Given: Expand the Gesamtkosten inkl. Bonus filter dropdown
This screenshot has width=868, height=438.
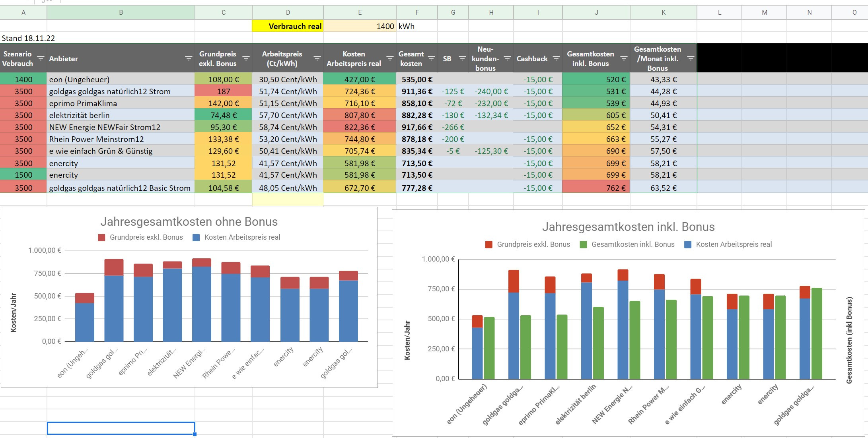Looking at the screenshot, I should (624, 58).
